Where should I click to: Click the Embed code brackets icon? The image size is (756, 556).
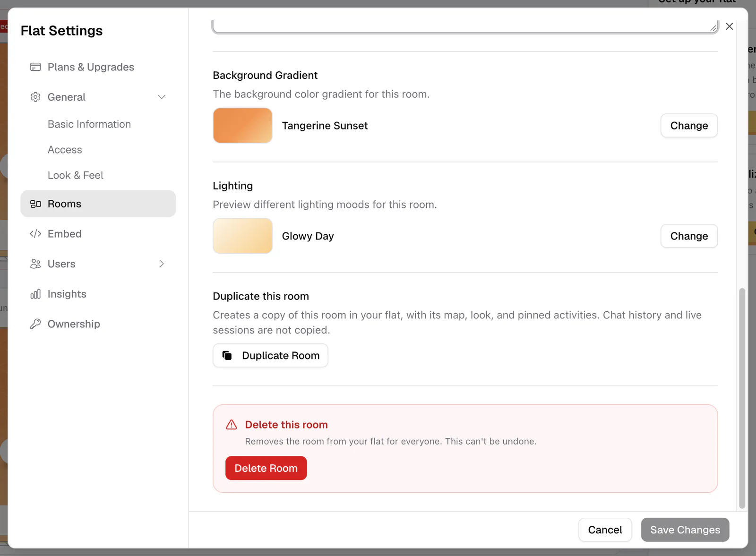coord(35,234)
